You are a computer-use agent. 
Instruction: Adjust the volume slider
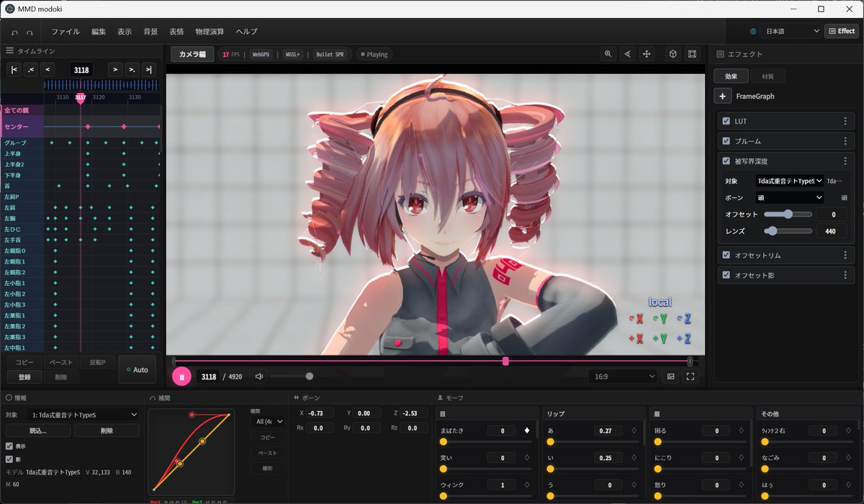pos(292,376)
